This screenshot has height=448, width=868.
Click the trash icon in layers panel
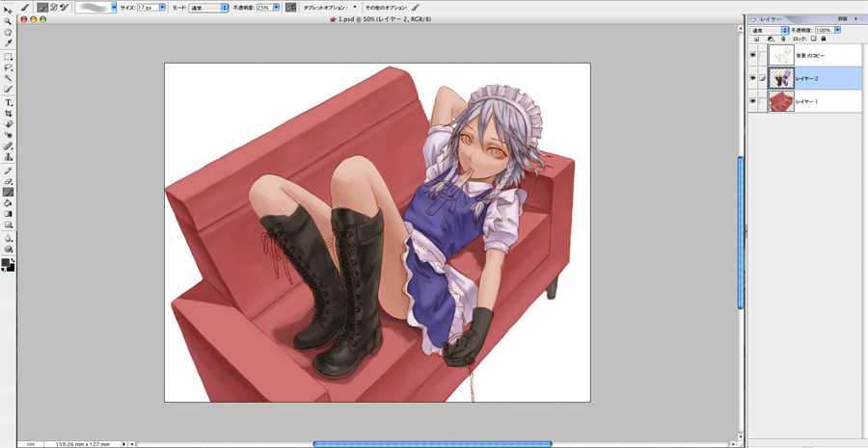pyautogui.click(x=783, y=39)
